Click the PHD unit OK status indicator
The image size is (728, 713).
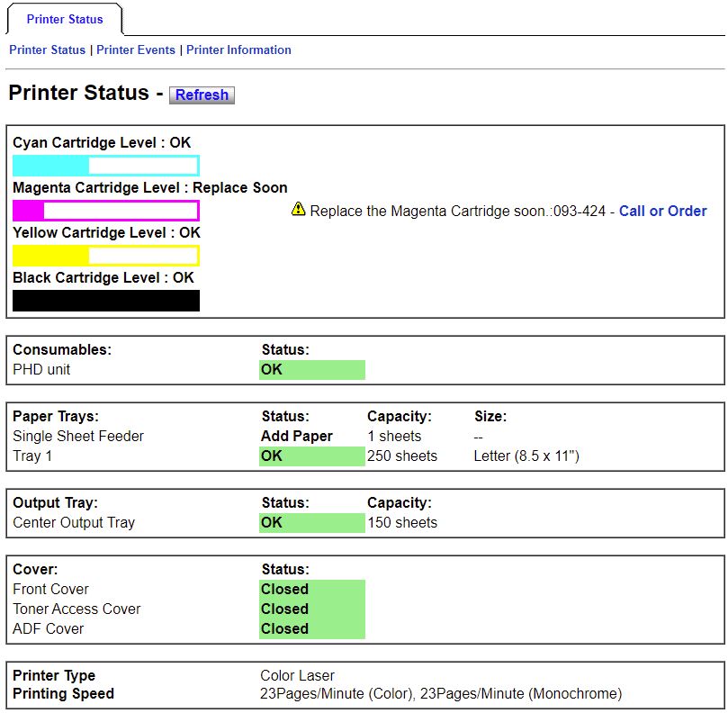click(x=310, y=369)
